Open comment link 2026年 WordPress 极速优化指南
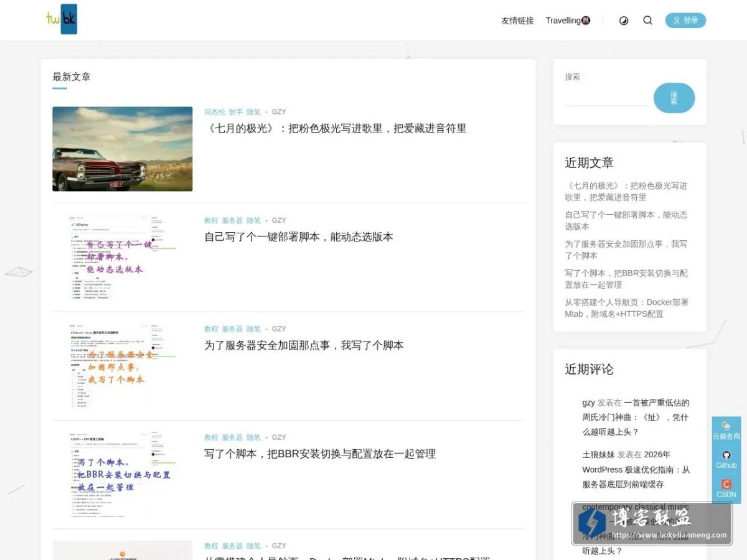 pyautogui.click(x=636, y=470)
